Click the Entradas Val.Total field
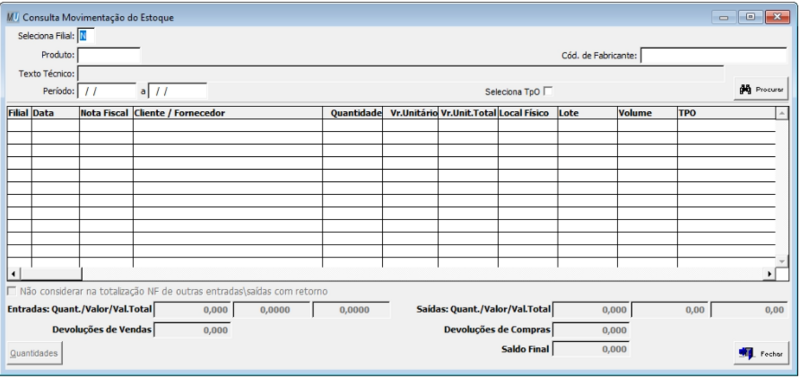Screen dimensions: 800x378 pos(351,310)
